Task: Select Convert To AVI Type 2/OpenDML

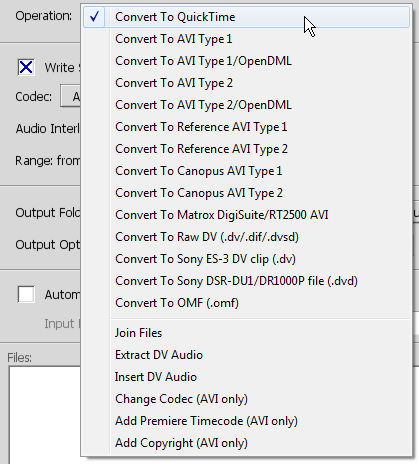Action: tap(246, 105)
